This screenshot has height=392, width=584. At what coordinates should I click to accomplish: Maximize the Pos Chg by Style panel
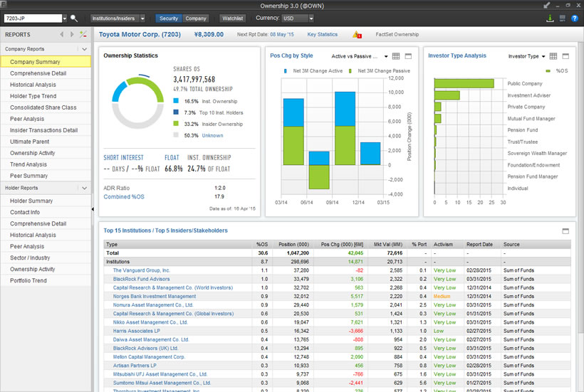coord(408,56)
